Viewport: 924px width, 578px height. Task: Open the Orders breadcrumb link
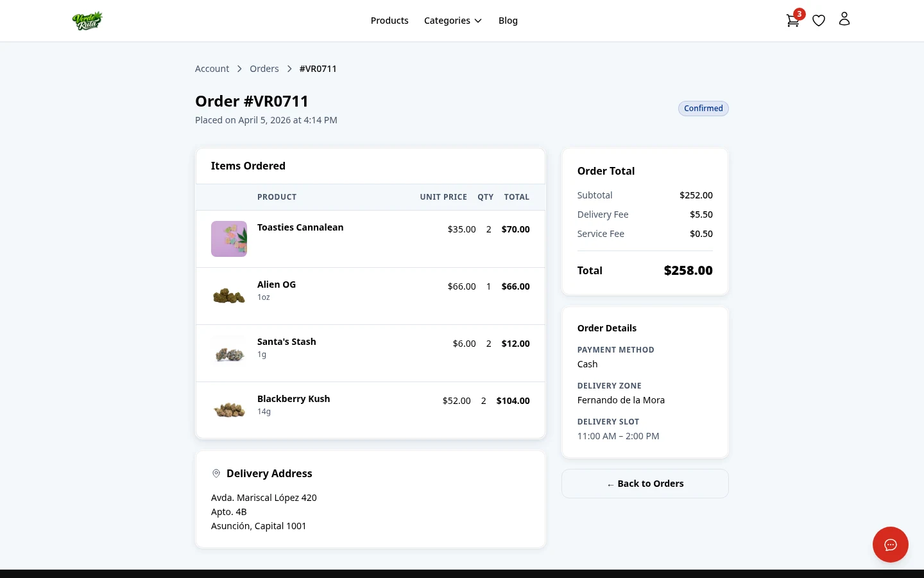coord(264,68)
